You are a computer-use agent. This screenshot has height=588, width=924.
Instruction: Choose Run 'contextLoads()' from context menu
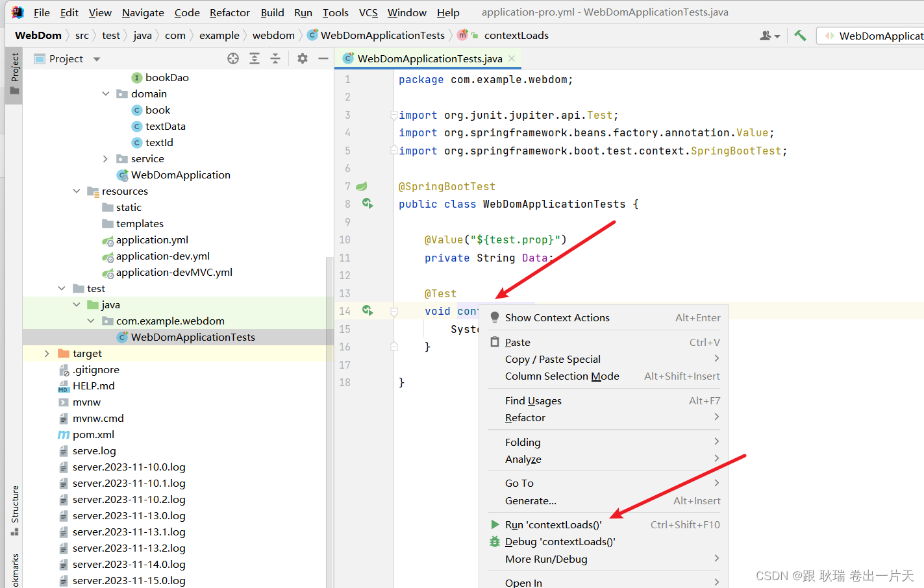pos(604,524)
